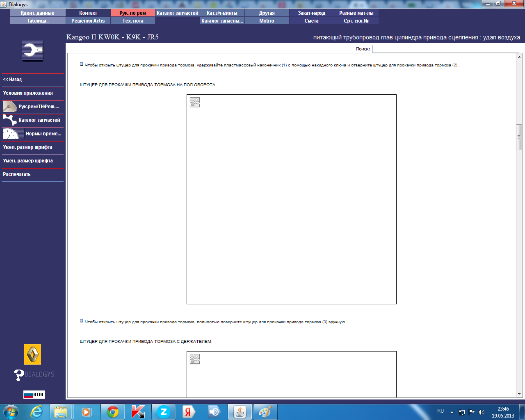
Task: Click the network tray icon
Action: pos(462,412)
